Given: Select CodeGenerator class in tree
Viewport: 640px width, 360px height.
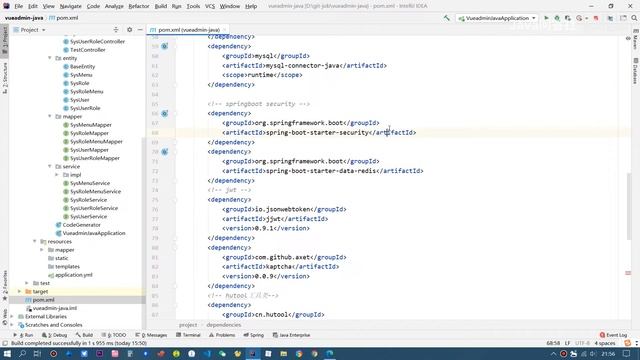Looking at the screenshot, I should point(78,224).
